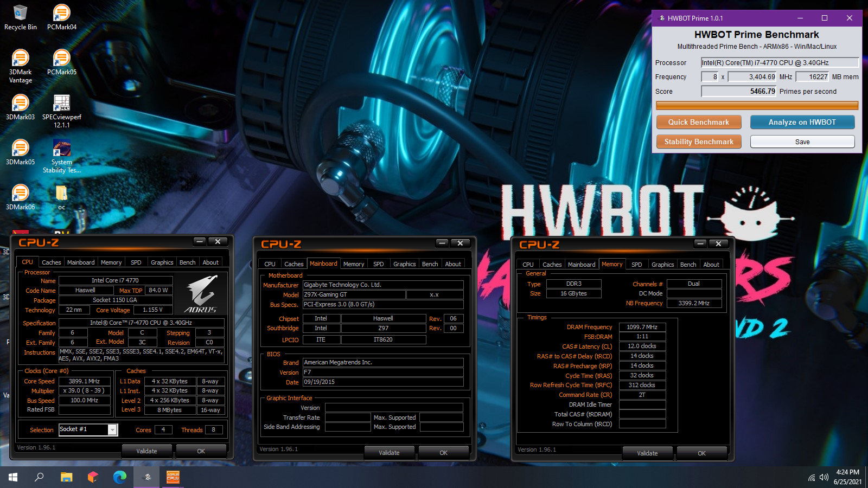The height and width of the screenshot is (488, 868).
Task: Click the 16227 MB memory field
Action: pyautogui.click(x=812, y=77)
